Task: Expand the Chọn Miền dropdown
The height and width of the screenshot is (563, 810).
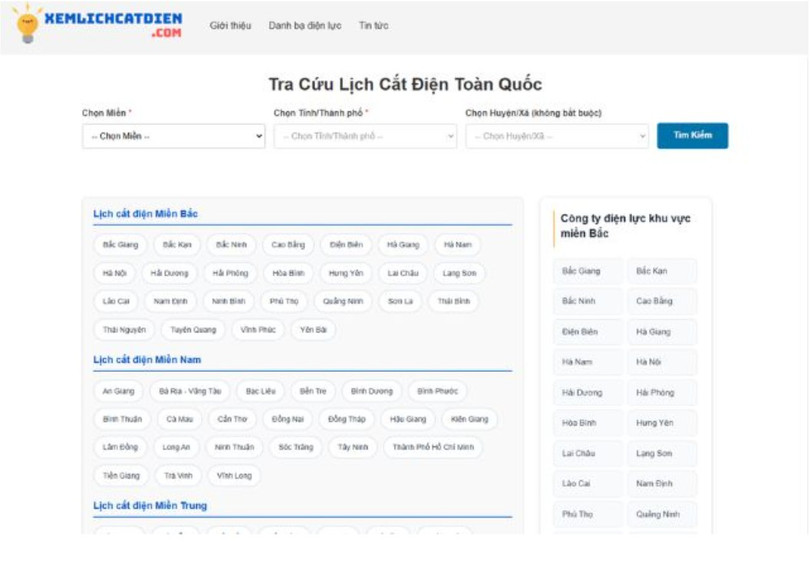Action: click(173, 136)
